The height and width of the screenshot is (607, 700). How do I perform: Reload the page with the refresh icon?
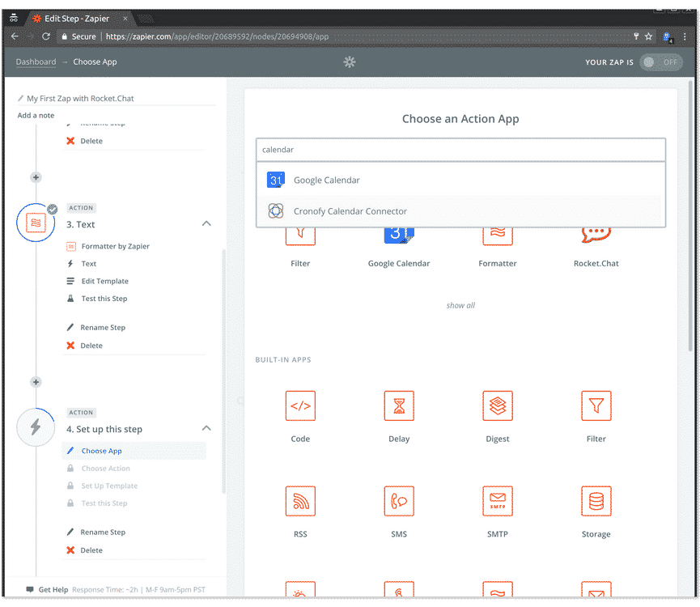[45, 36]
